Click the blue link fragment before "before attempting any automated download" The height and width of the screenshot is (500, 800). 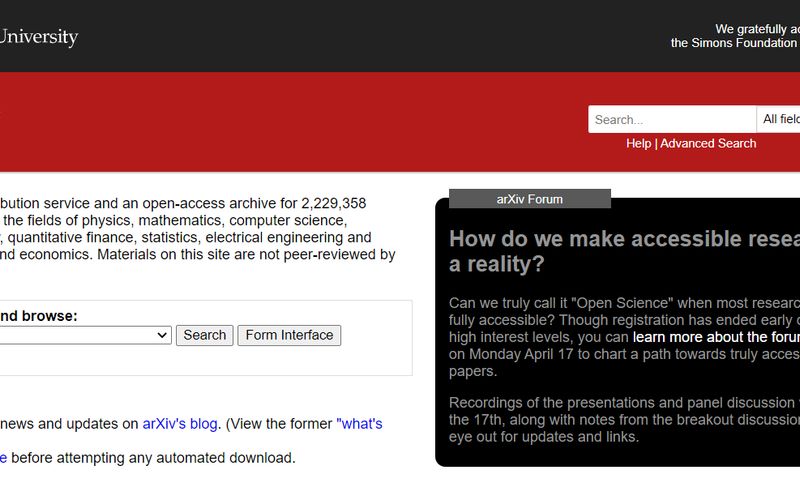coord(4,458)
